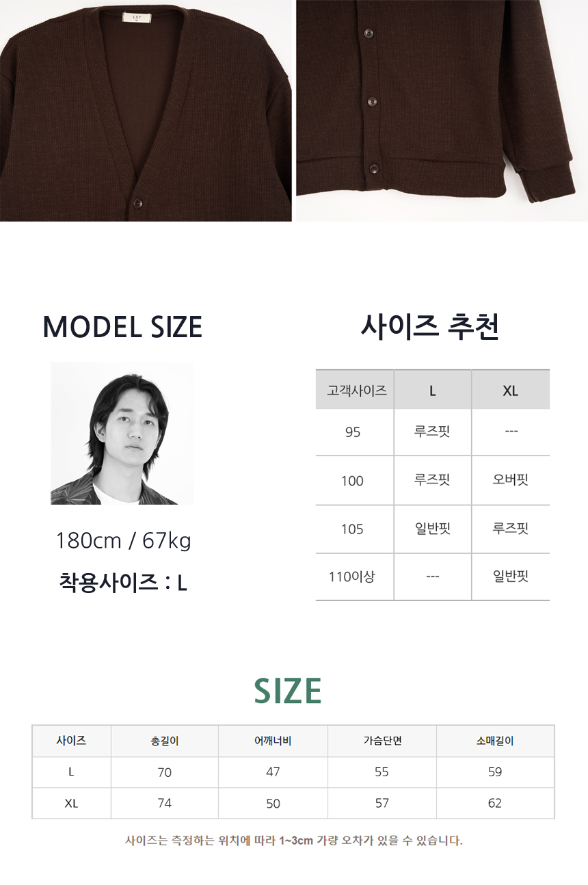
Task: Click the 95 customer size row label
Action: [x=353, y=432]
